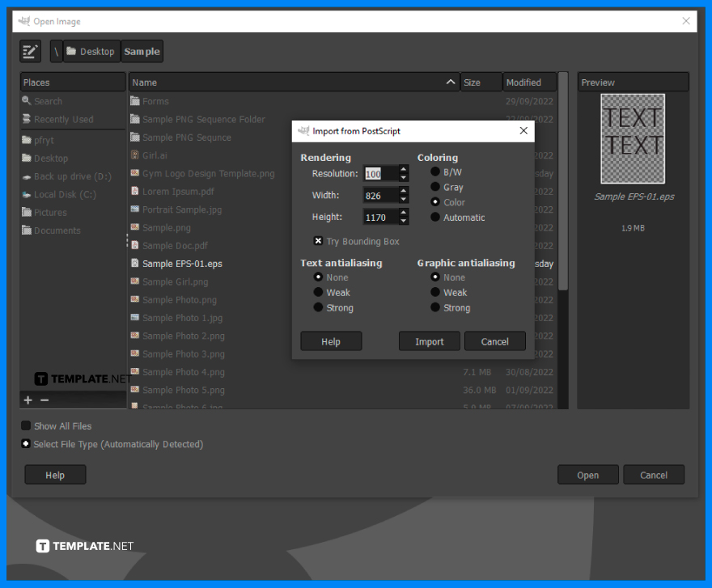This screenshot has height=588, width=712.
Task: Open Recently Used files list
Action: 61,119
